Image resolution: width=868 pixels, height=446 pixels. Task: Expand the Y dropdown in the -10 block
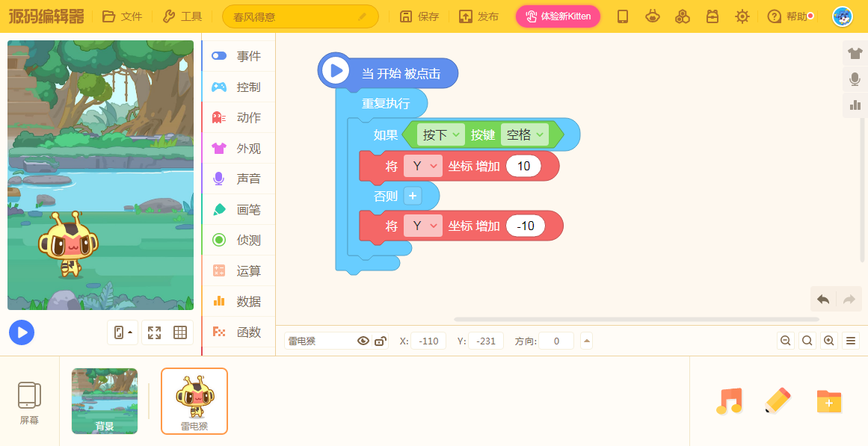423,226
